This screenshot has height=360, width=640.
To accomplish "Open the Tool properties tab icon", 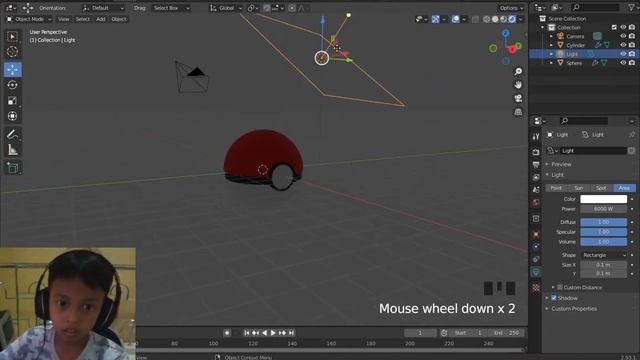I will 536,137.
